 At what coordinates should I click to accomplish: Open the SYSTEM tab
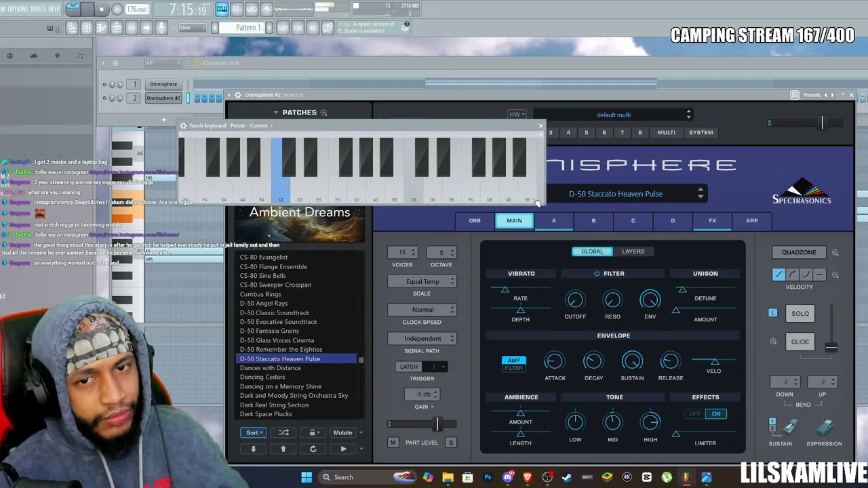tap(701, 133)
